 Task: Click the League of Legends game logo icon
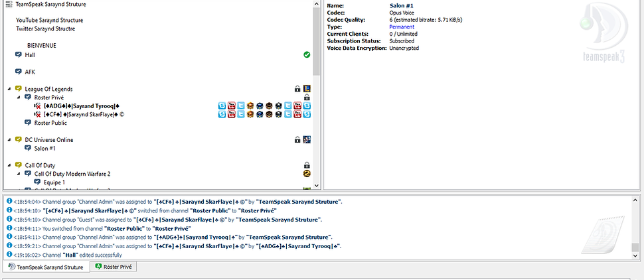(307, 89)
